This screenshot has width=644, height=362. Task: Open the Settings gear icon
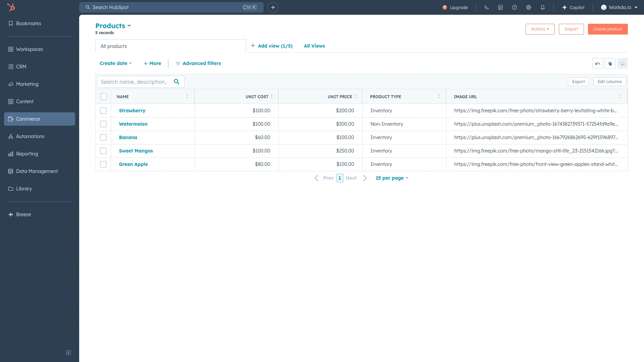coord(529,7)
